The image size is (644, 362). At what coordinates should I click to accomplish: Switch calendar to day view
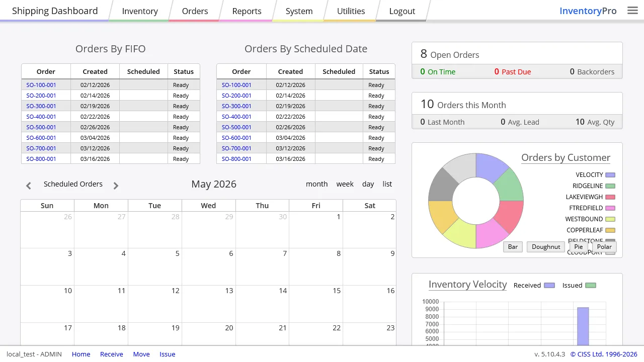[x=368, y=184]
